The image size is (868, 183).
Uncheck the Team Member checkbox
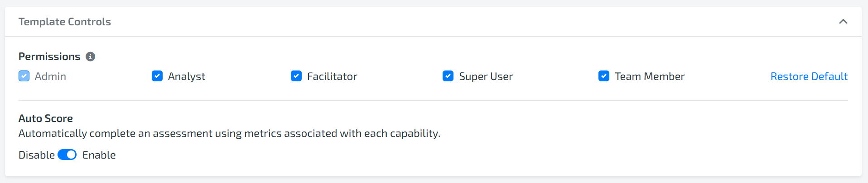604,76
